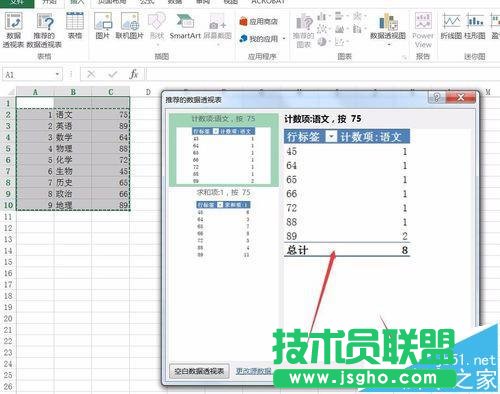
Task: Open the App Store (应用商店)
Action: tap(259, 22)
